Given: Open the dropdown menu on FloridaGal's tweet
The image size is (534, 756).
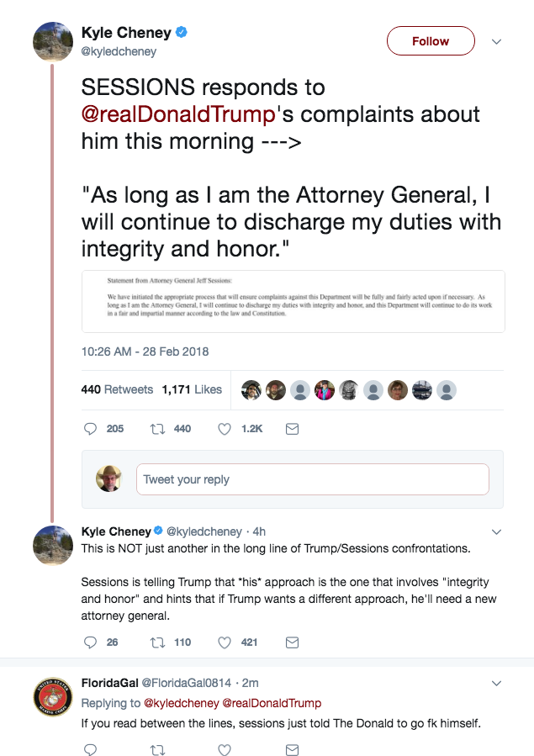Looking at the screenshot, I should 496,681.
